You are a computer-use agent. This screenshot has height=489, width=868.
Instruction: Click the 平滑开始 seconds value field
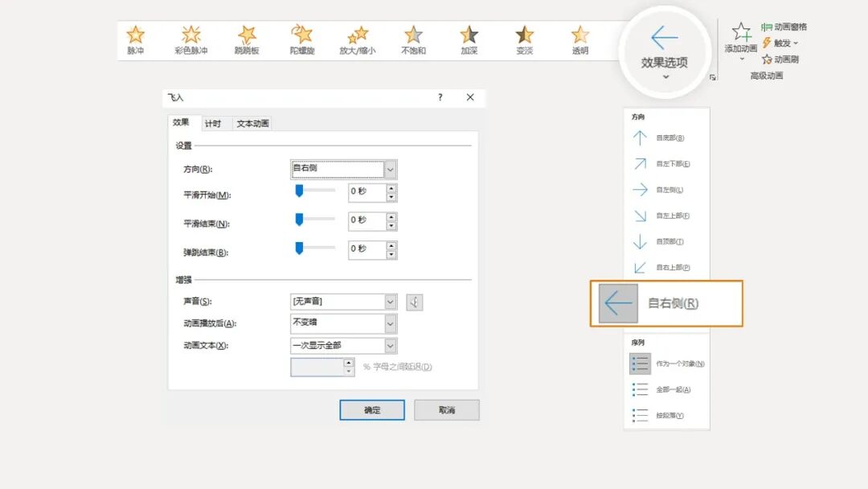pyautogui.click(x=367, y=192)
